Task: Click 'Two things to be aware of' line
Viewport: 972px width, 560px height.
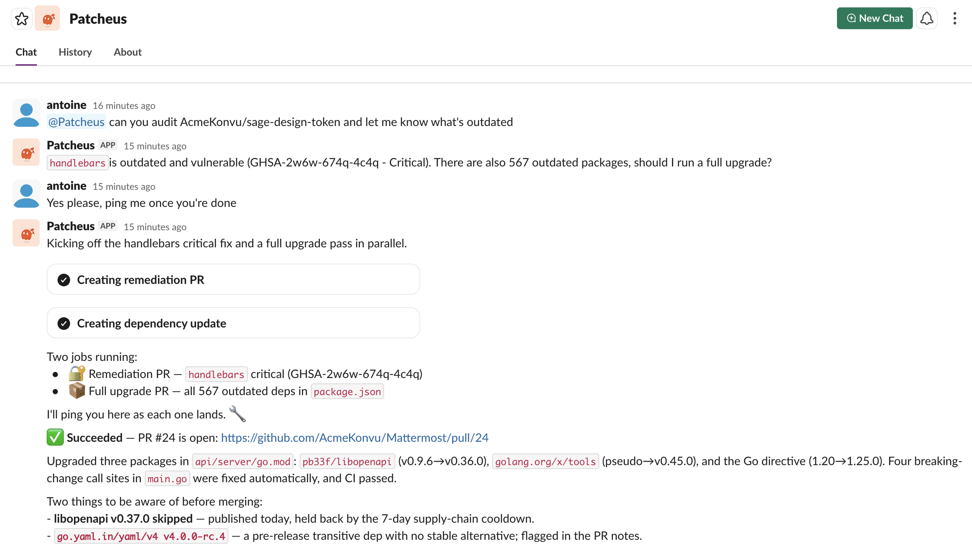Action: (154, 502)
